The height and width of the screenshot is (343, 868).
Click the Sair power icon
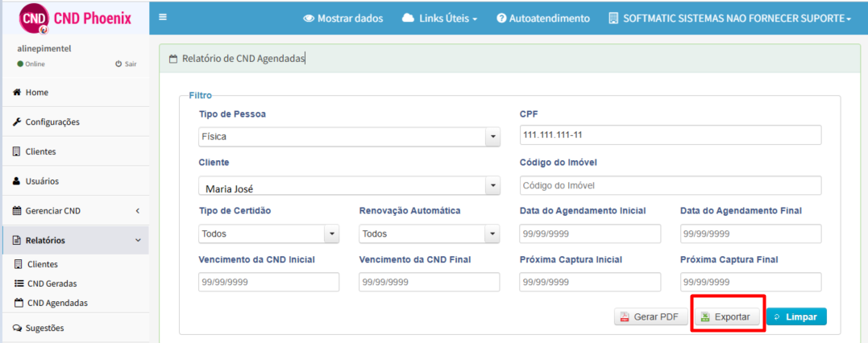(118, 64)
